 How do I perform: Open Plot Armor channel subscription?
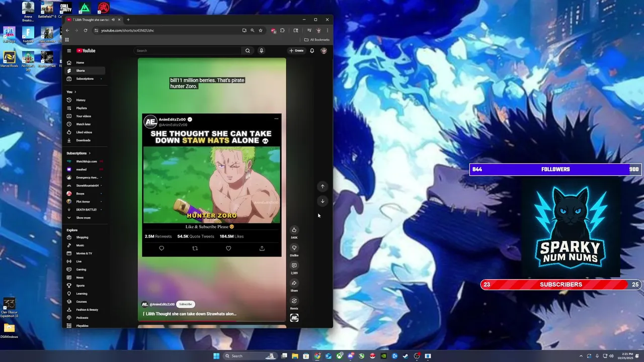point(85,202)
